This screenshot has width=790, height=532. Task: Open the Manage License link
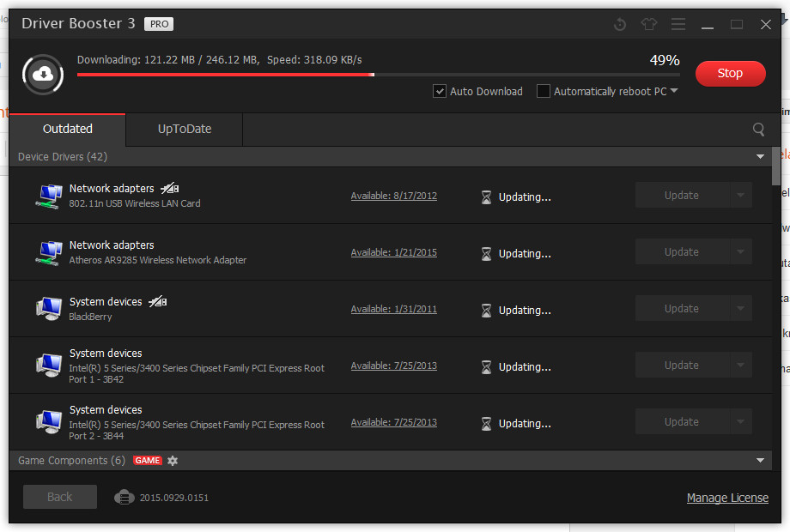727,498
